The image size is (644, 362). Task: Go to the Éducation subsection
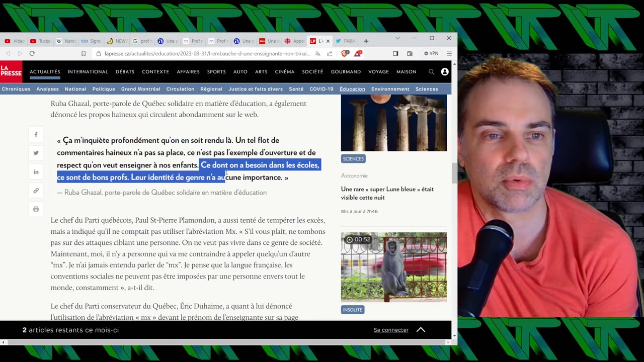point(352,89)
